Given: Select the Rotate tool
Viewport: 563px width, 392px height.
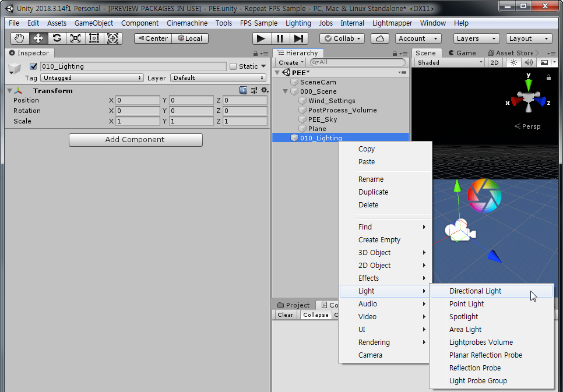Looking at the screenshot, I should (57, 38).
